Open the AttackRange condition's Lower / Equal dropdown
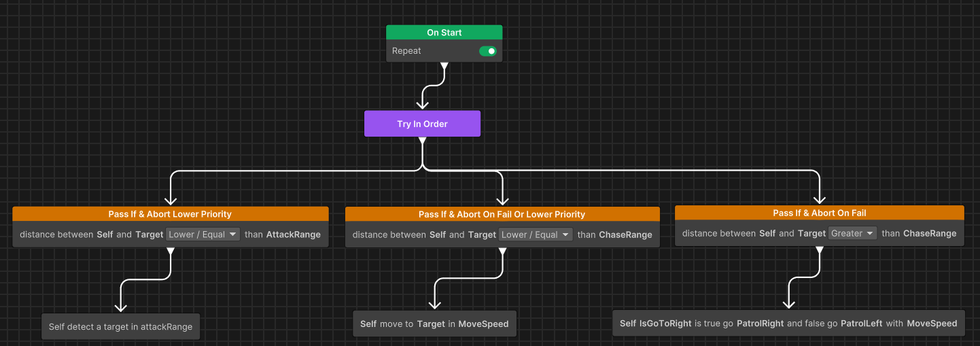Screen dimensions: 980x346 pyautogui.click(x=203, y=235)
